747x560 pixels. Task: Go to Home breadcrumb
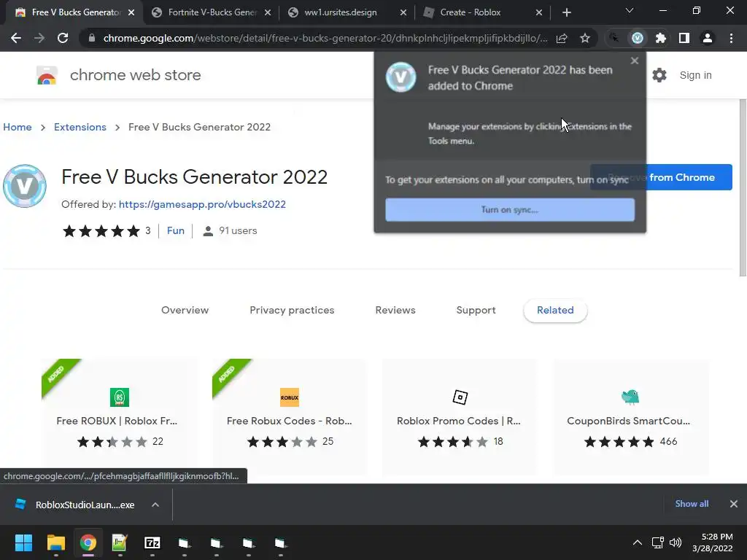(18, 127)
